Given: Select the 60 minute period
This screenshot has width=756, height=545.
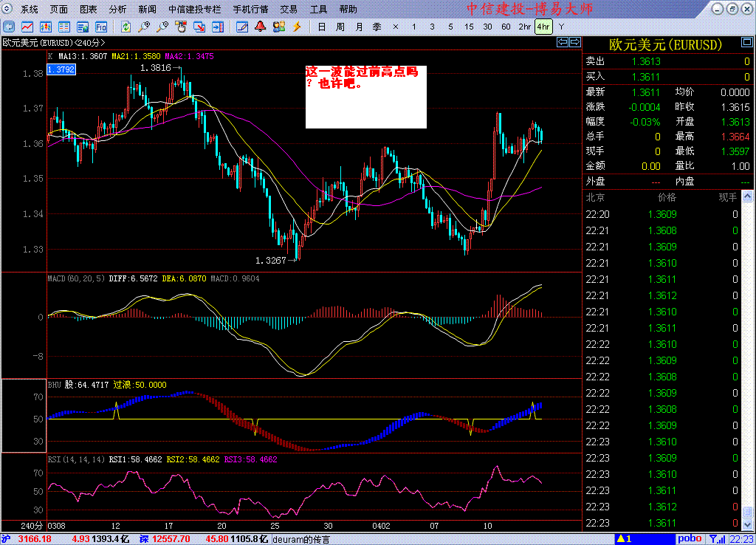Looking at the screenshot, I should pos(506,27).
